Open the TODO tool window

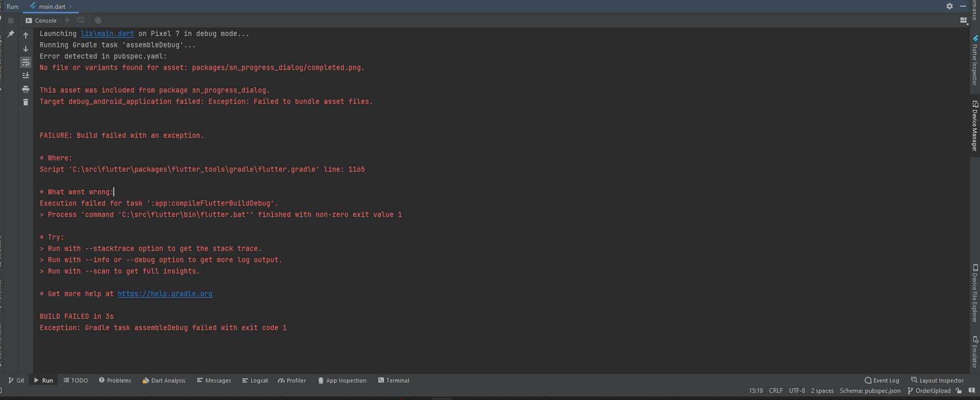click(76, 380)
